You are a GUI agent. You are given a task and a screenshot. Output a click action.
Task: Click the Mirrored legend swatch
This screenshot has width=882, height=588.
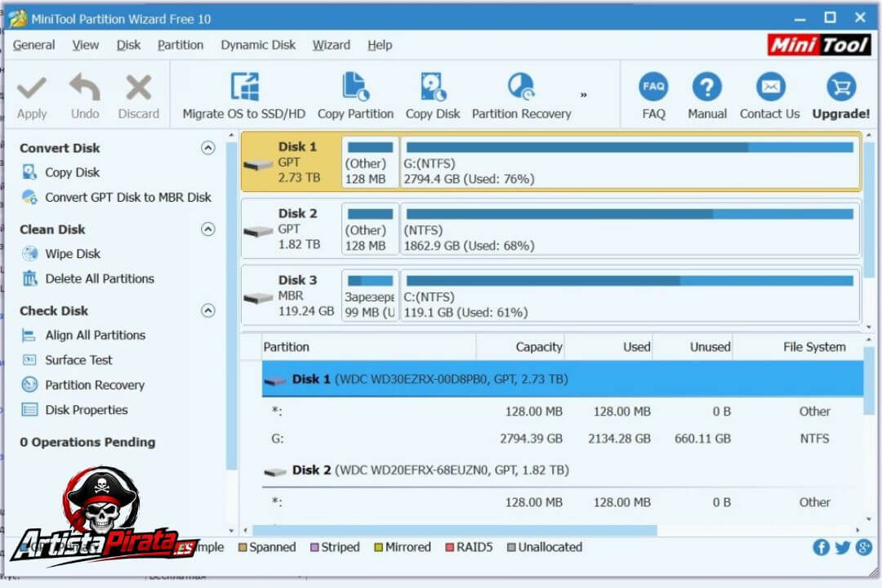coord(379,547)
